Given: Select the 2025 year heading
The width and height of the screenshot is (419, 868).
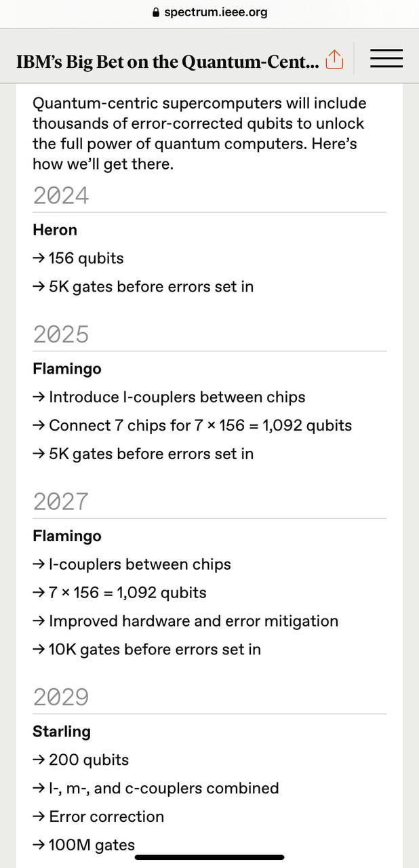Looking at the screenshot, I should 61,335.
